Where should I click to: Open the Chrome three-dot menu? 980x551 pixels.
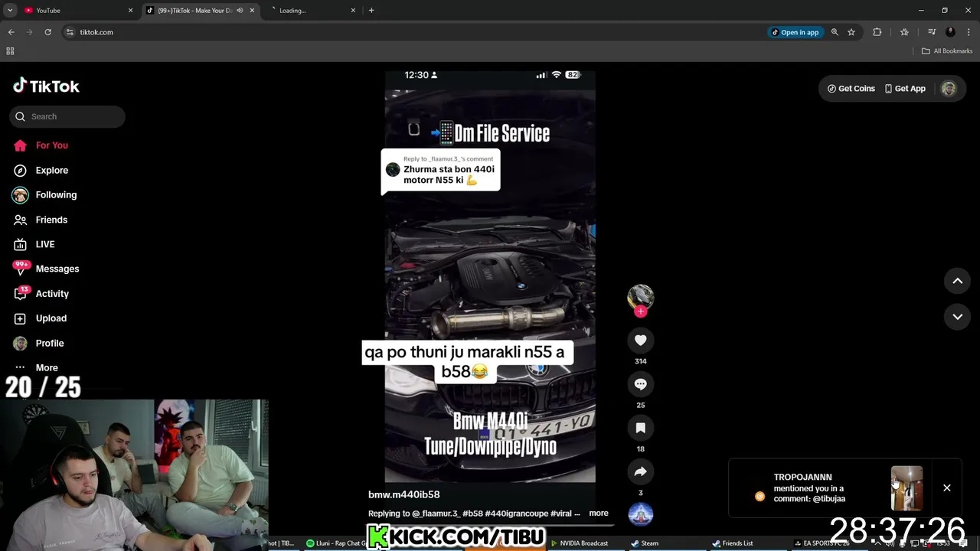click(969, 32)
